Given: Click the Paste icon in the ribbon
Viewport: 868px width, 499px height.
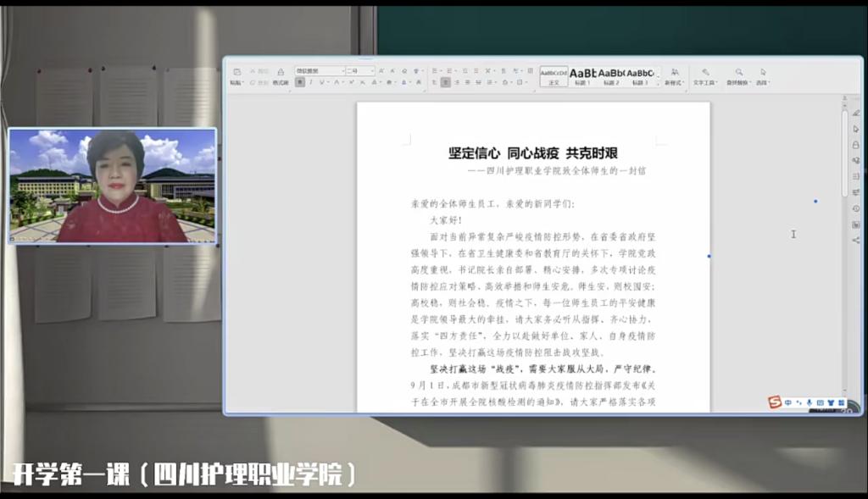Looking at the screenshot, I should click(x=236, y=73).
